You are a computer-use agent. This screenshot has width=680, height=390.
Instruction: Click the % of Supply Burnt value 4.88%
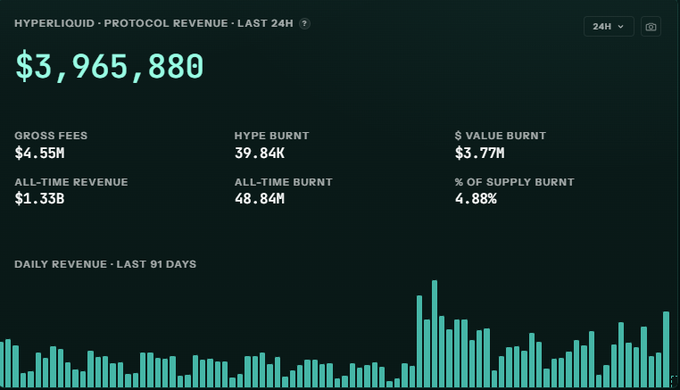(x=476, y=199)
